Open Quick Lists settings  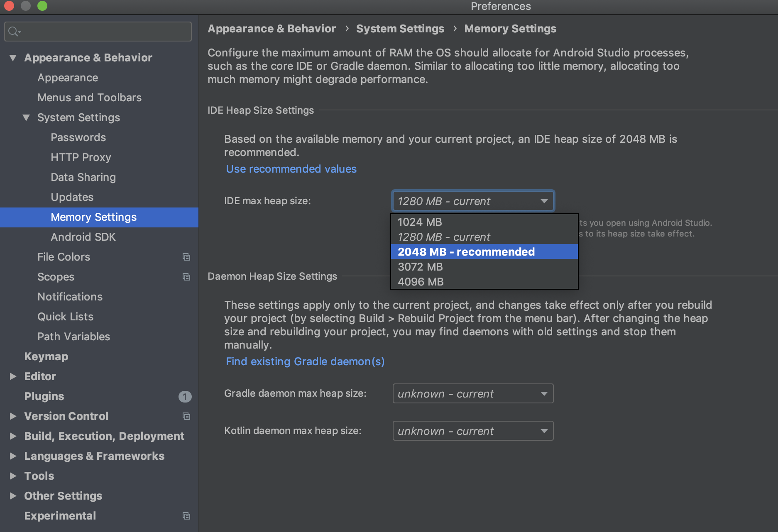click(x=65, y=317)
